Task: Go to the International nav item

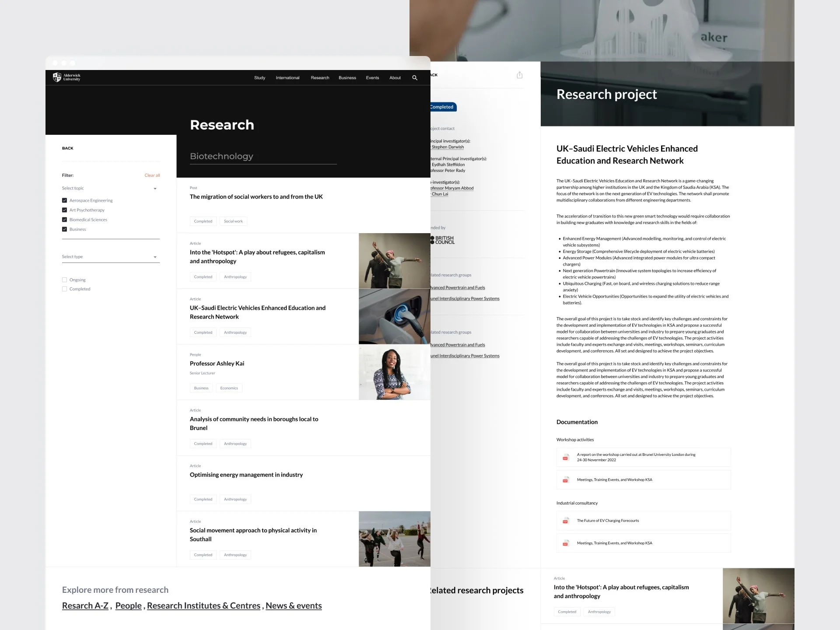Action: (x=287, y=78)
